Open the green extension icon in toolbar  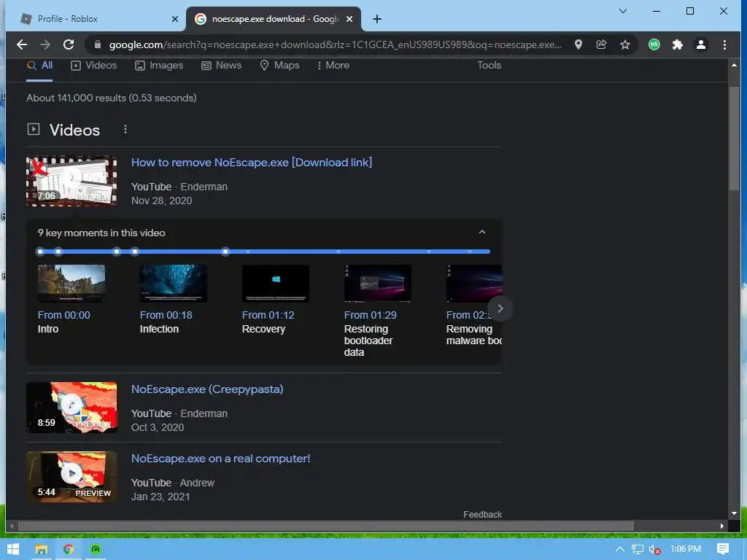654,44
